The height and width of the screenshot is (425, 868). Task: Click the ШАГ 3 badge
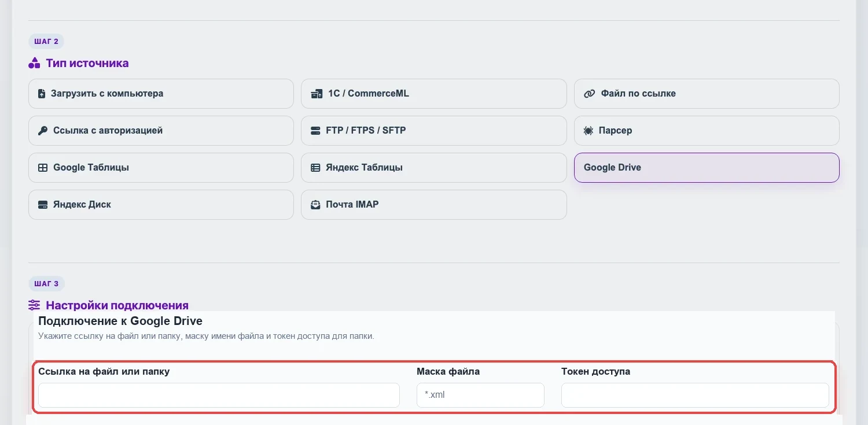click(46, 284)
